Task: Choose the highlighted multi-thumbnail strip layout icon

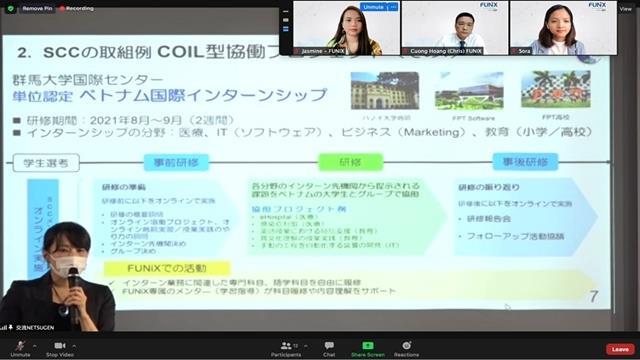Action: (x=286, y=29)
